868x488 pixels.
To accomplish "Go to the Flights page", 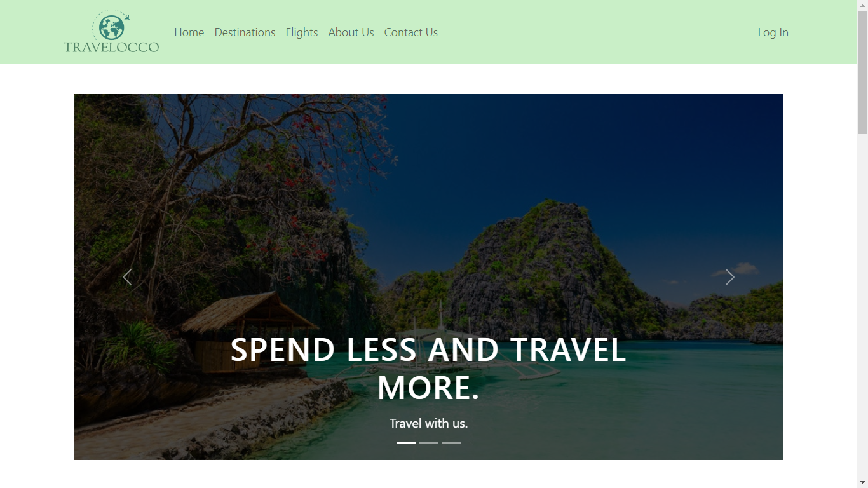I will coord(302,32).
